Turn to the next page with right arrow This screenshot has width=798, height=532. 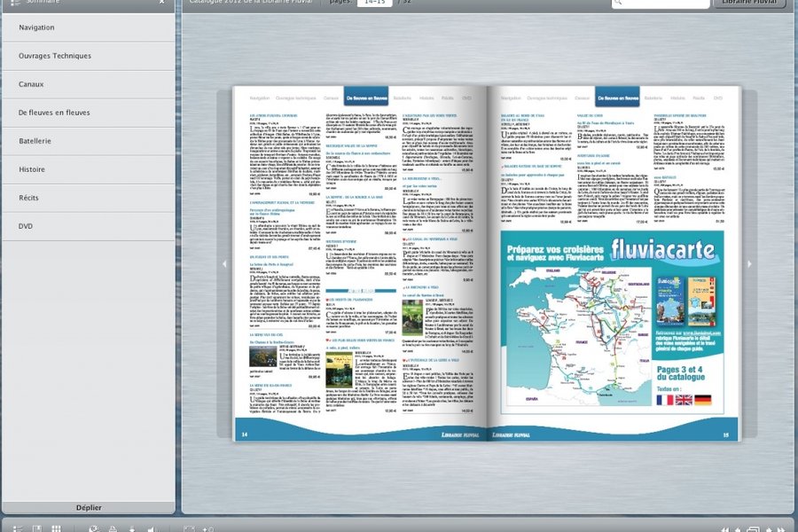749,263
